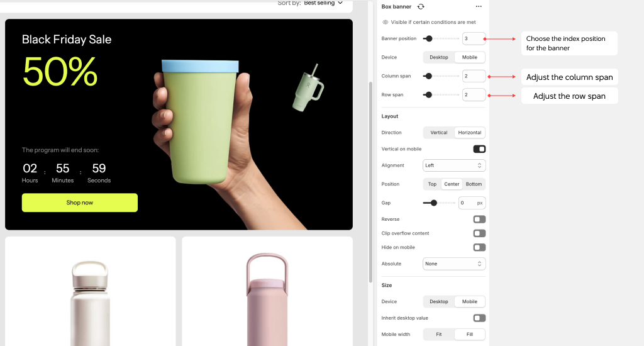
Task: Select Horizontal layout direction
Action: click(469, 133)
